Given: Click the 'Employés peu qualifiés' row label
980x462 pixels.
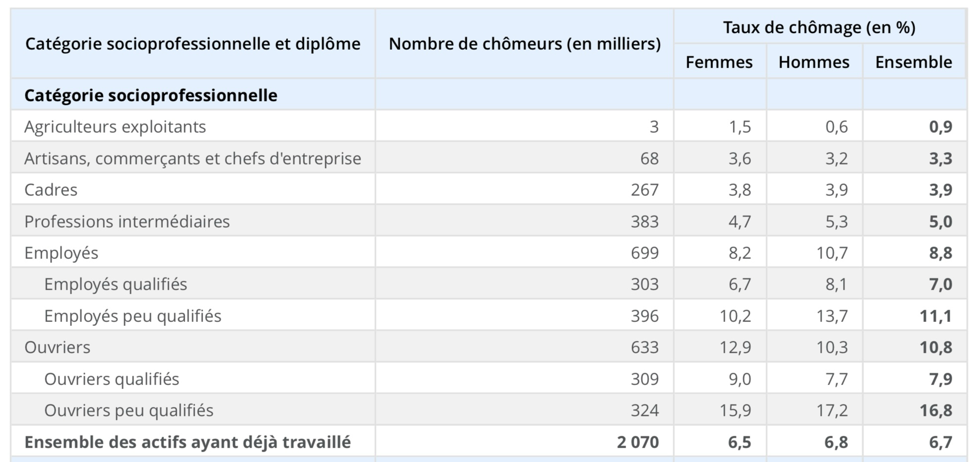Looking at the screenshot, I should 133,316.
